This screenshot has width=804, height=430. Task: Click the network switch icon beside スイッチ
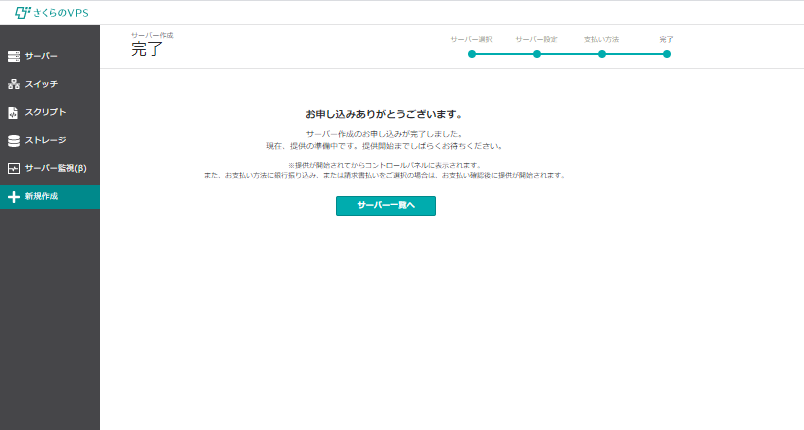(13, 84)
